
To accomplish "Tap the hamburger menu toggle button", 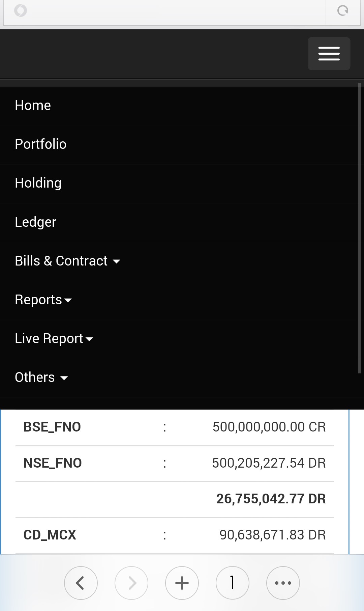I will click(329, 54).
